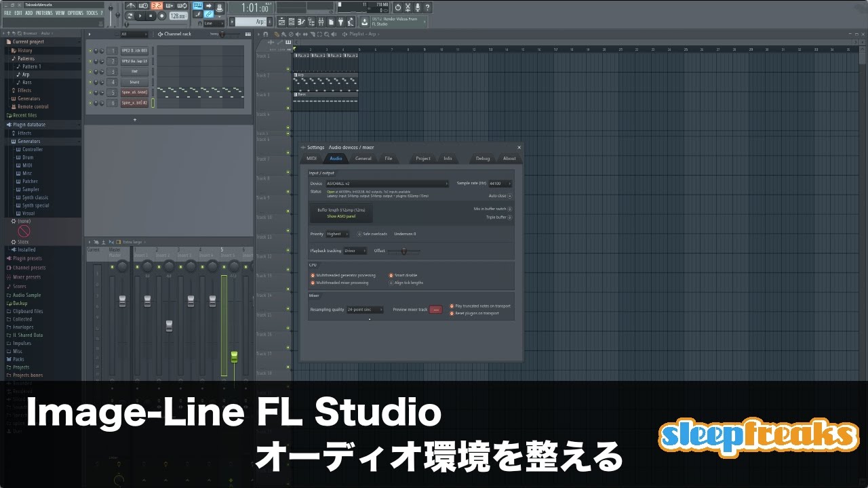The image size is (868, 488).
Task: Click the save/download icon beside news panel
Action: pyautogui.click(x=365, y=22)
